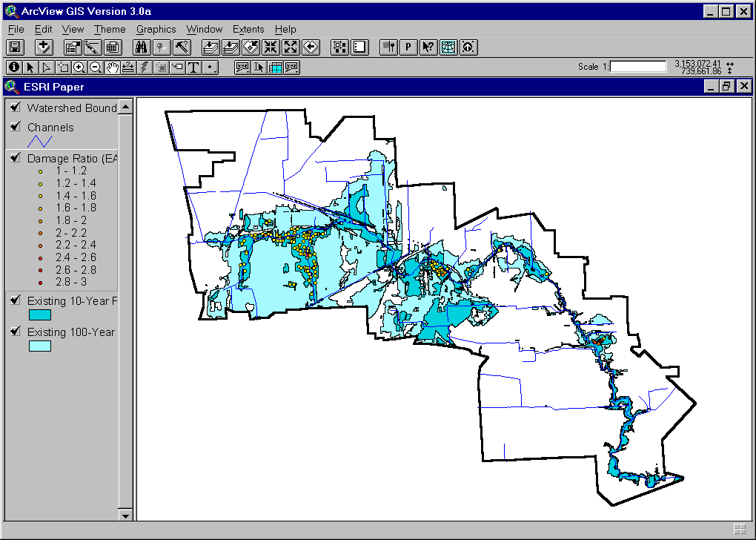This screenshot has height=540, width=756.
Task: Open the Query Builder
Action: 182,47
